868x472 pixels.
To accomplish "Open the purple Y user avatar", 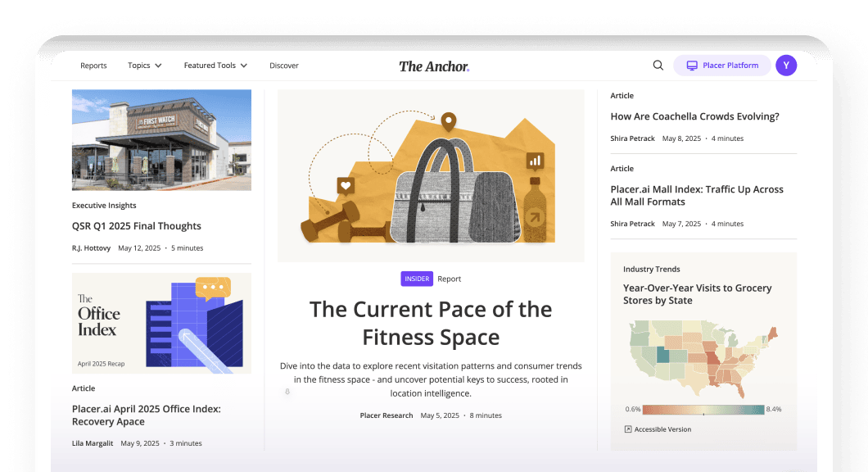I will (786, 66).
